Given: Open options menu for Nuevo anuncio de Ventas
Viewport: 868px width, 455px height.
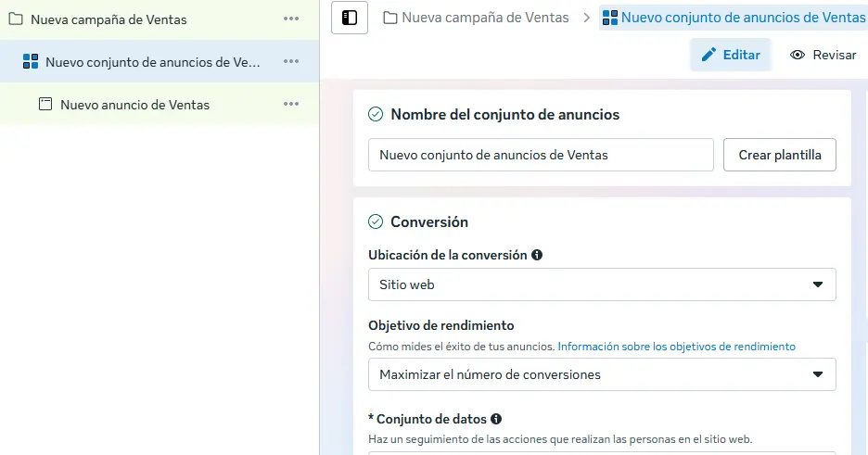Looking at the screenshot, I should point(291,105).
